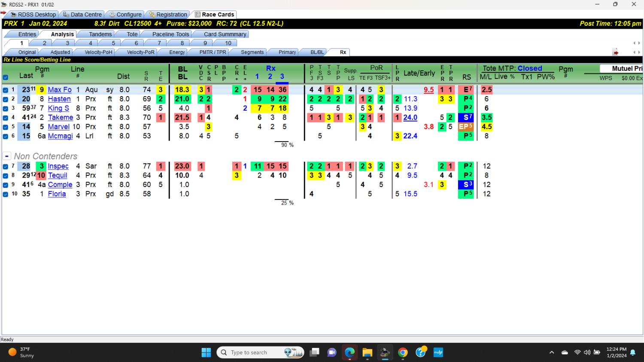Toggle the checkbox for row 4 Takeme
Viewport: 644px width, 362px height.
pos(6,118)
